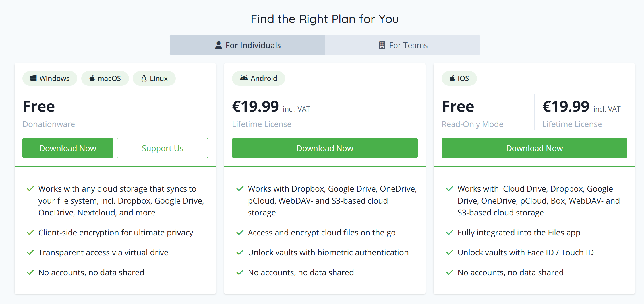This screenshot has height=304, width=644.
Task: Select the Windows platform badge
Action: [50, 78]
